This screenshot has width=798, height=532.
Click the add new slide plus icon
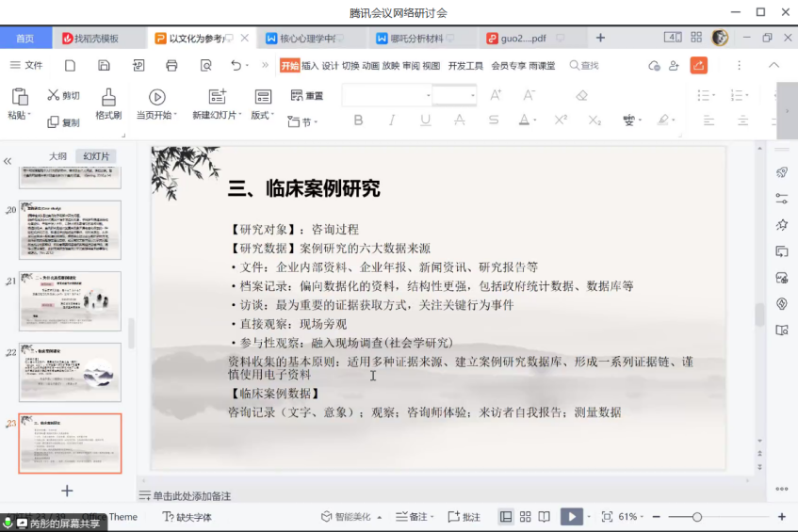pyautogui.click(x=67, y=491)
